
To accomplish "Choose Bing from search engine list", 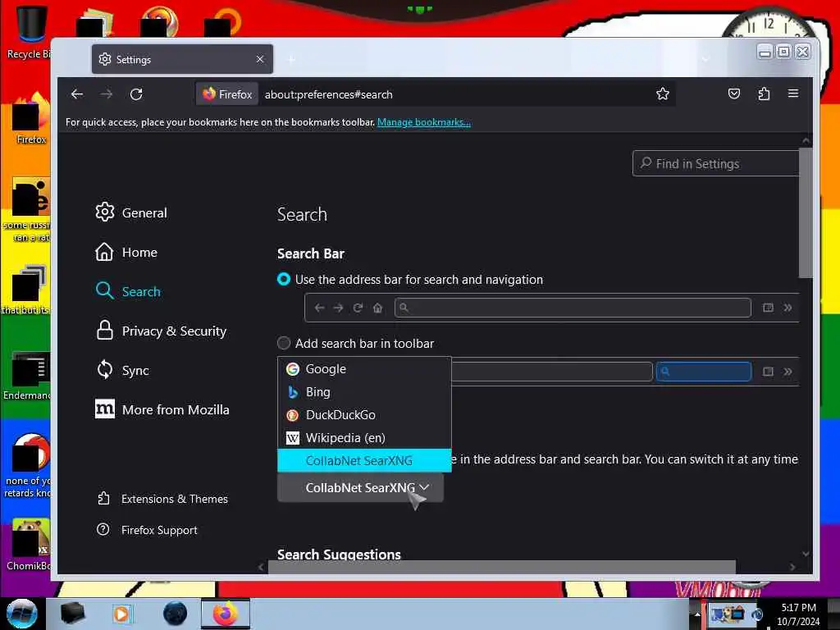I will click(364, 392).
